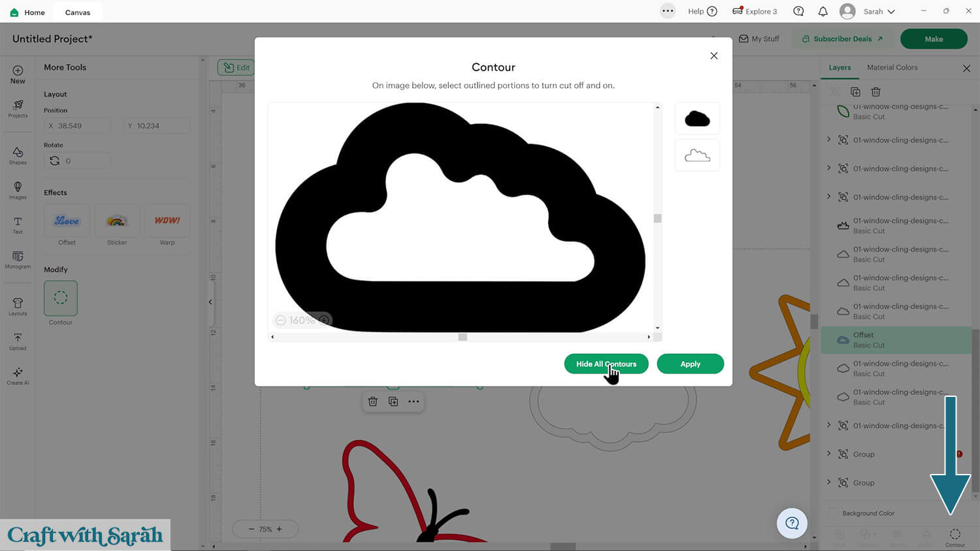Select the Layers tab
This screenshot has width=980, height=551.
(840, 67)
